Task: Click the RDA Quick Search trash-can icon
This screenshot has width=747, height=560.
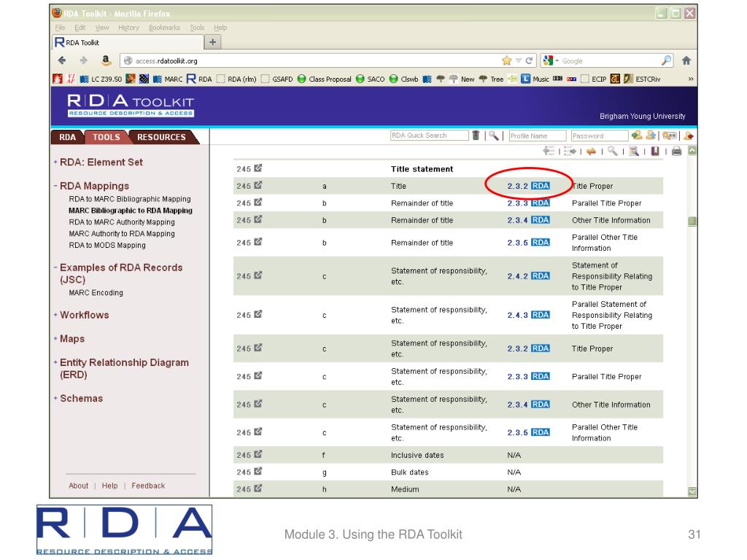Action: pyautogui.click(x=476, y=136)
